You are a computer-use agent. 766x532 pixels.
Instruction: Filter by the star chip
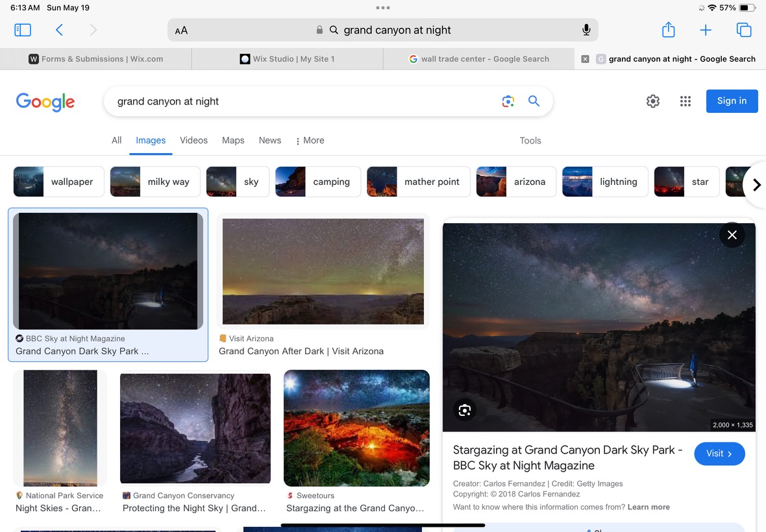[686, 182]
